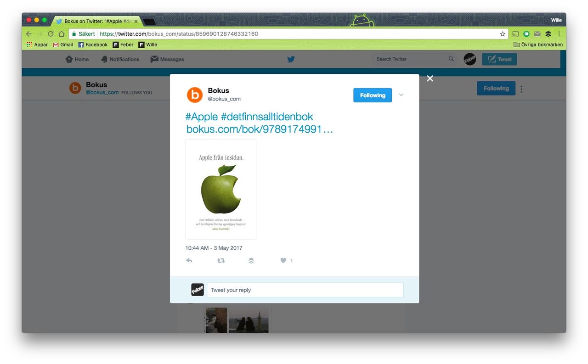The height and width of the screenshot is (364, 588).
Task: Select the Bokus on Twitter browser tab
Action: (96, 21)
